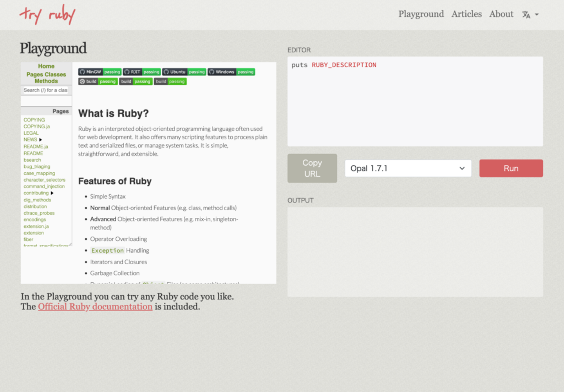
Task: Open the COPYING page
Action: point(34,120)
